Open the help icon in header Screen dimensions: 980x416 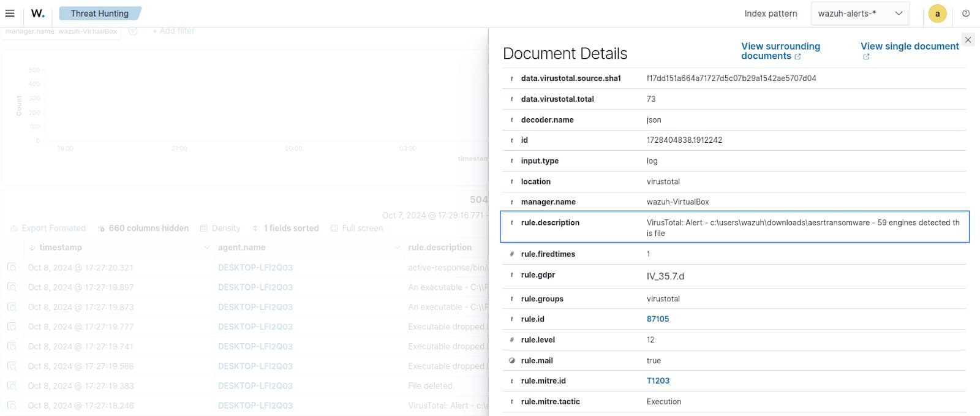(966, 13)
